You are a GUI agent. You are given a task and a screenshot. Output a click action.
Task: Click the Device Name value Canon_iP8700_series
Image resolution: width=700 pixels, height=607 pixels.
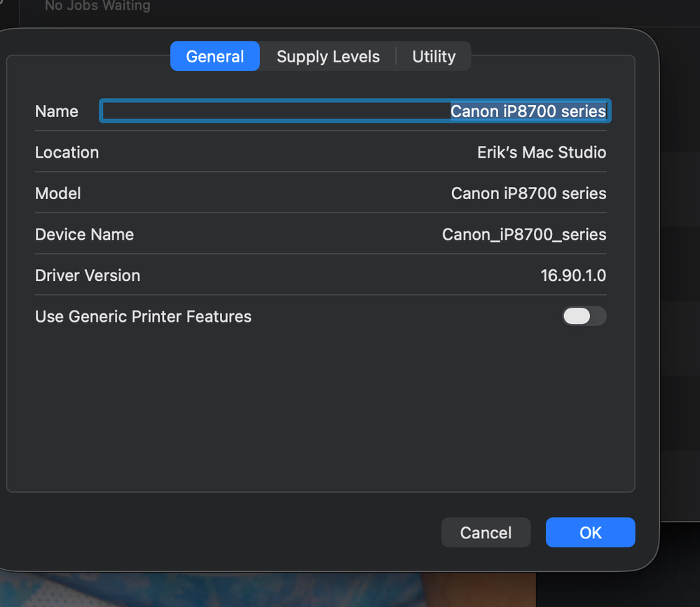tap(524, 235)
